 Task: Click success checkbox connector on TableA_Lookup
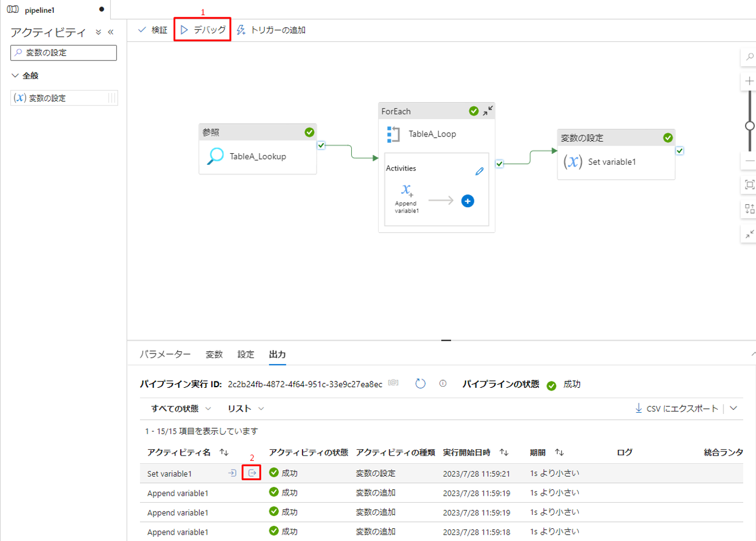(321, 145)
